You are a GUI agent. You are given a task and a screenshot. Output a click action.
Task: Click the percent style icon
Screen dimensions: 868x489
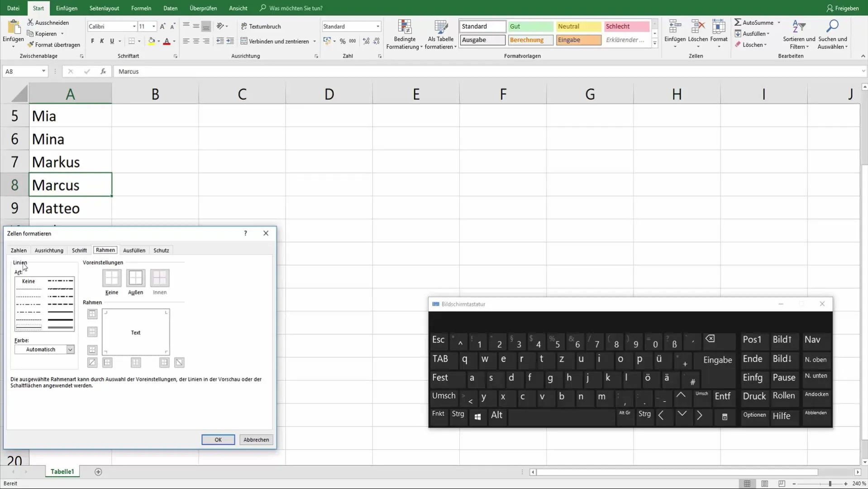pos(343,41)
